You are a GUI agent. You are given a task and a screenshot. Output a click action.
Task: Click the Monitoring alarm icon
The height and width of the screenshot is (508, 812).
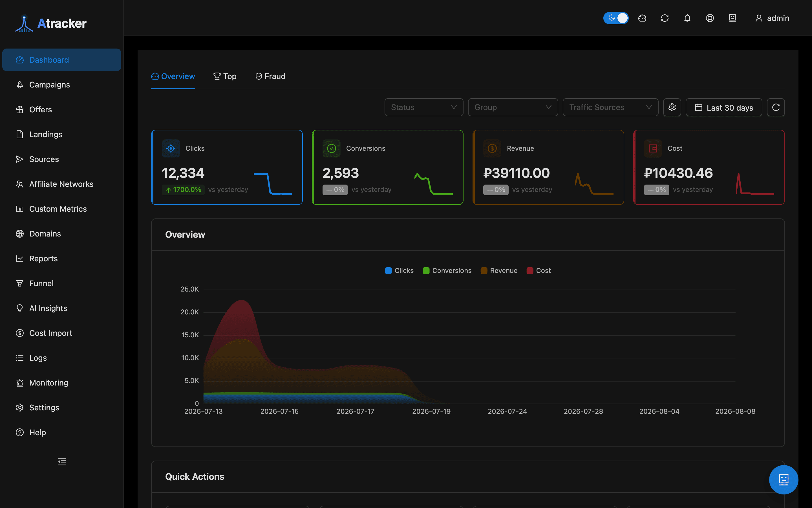click(x=20, y=383)
